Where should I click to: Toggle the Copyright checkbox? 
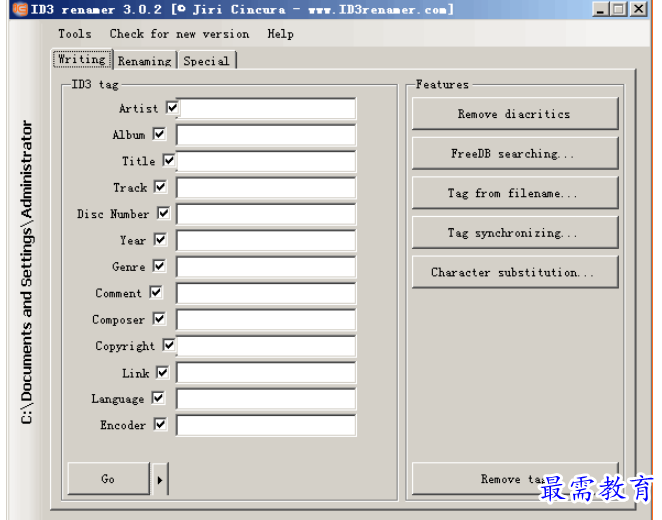pos(169,345)
